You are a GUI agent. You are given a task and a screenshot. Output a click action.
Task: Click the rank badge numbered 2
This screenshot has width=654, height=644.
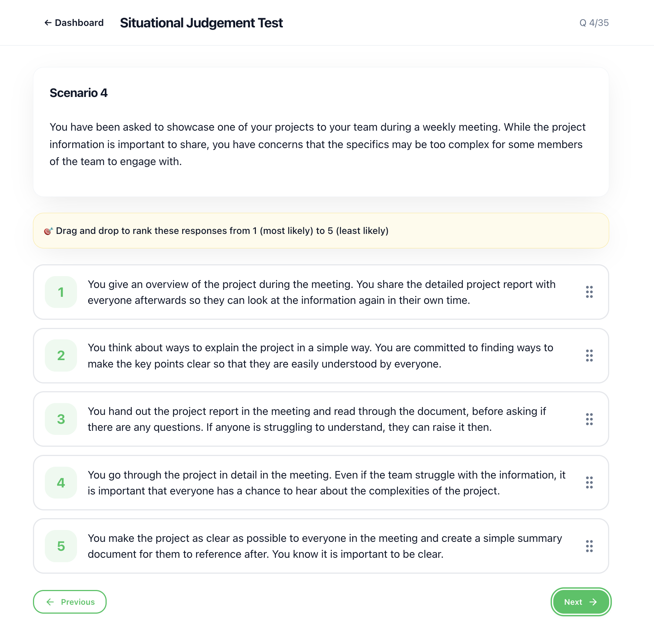tap(61, 355)
